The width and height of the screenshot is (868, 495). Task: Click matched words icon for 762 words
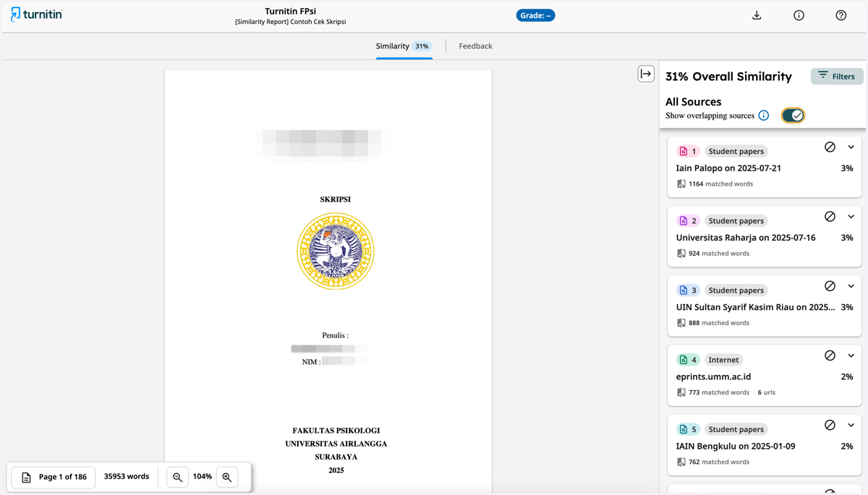[x=681, y=461]
